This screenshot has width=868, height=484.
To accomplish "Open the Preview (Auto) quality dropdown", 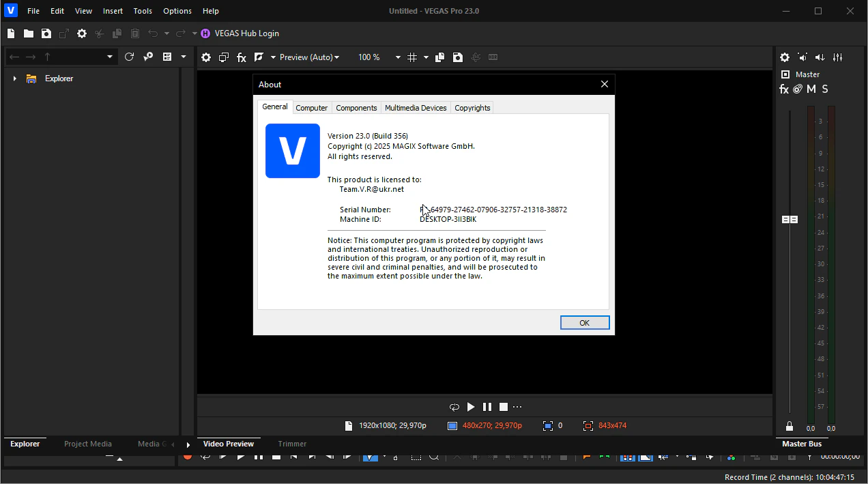I will point(309,57).
